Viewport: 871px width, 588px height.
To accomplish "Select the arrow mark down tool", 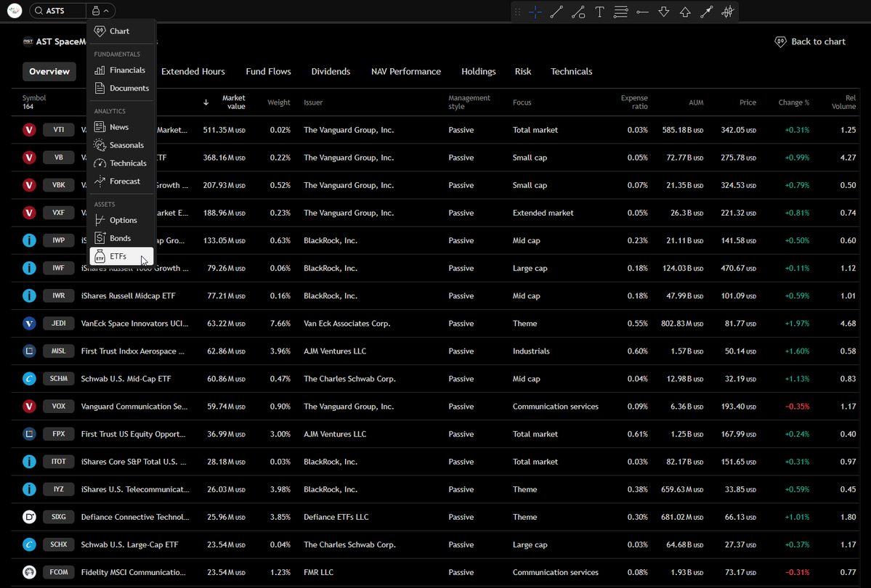I will pyautogui.click(x=664, y=12).
